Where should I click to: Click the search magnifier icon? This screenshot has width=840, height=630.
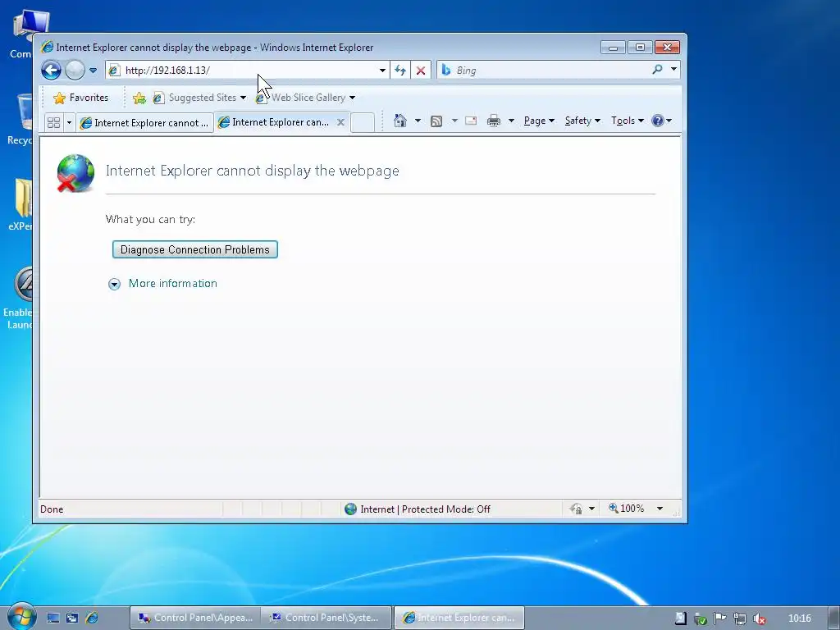pos(657,69)
